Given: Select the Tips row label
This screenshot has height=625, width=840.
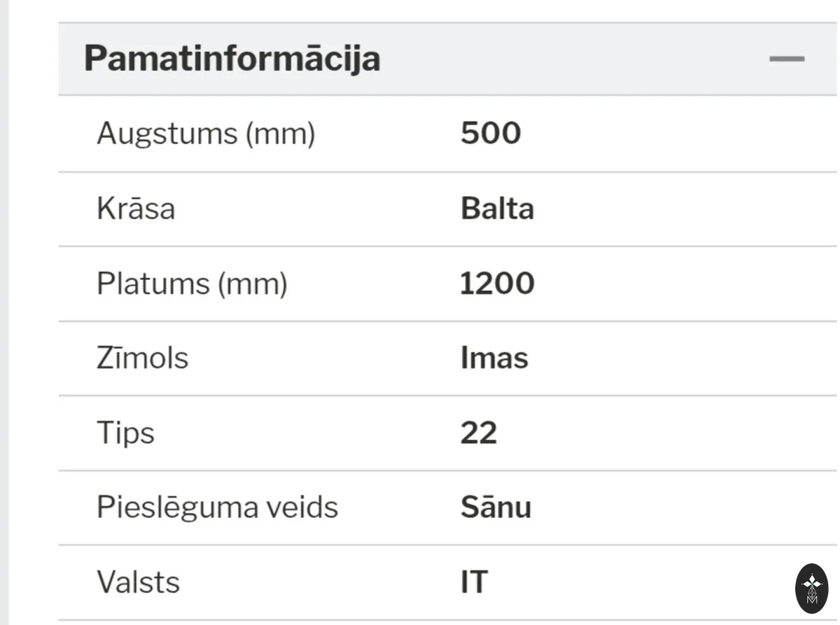Looking at the screenshot, I should pos(125,433).
